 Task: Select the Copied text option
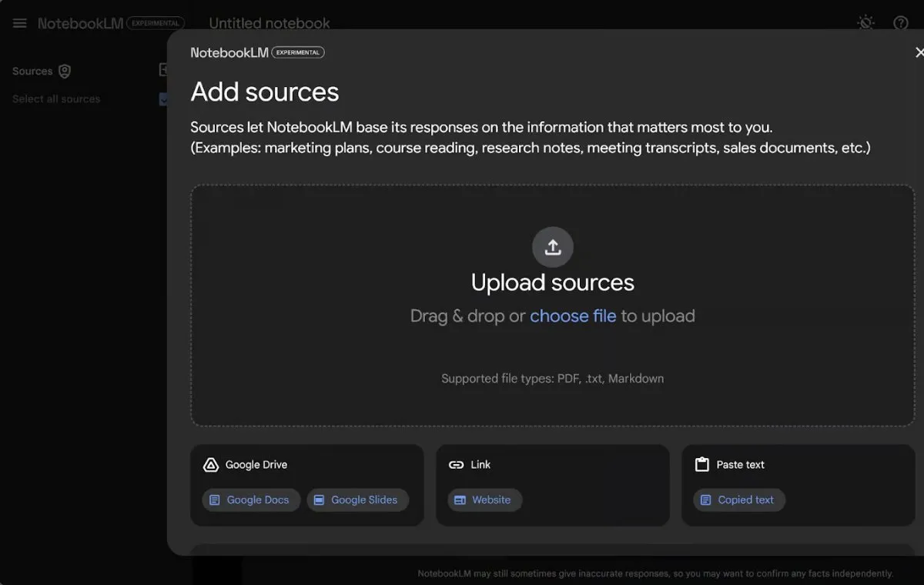coord(738,500)
